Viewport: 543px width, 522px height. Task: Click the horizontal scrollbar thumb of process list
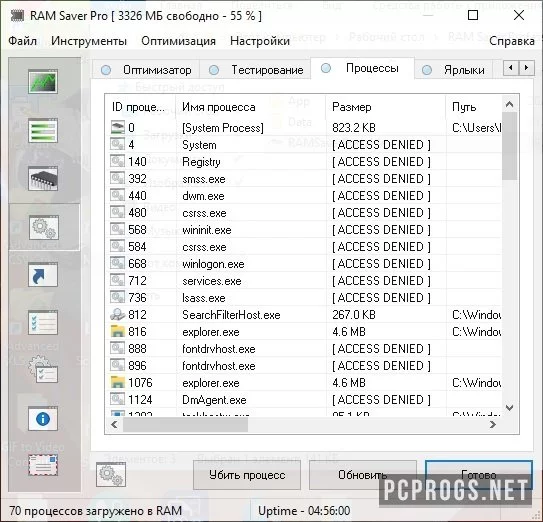[x=186, y=424]
